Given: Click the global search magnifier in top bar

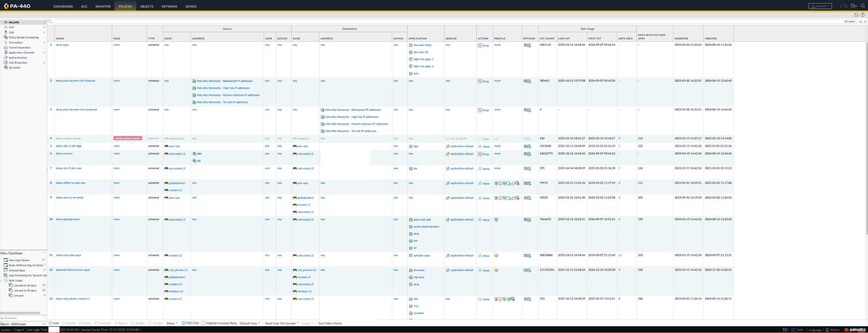Looking at the screenshot, I should 863,6.
